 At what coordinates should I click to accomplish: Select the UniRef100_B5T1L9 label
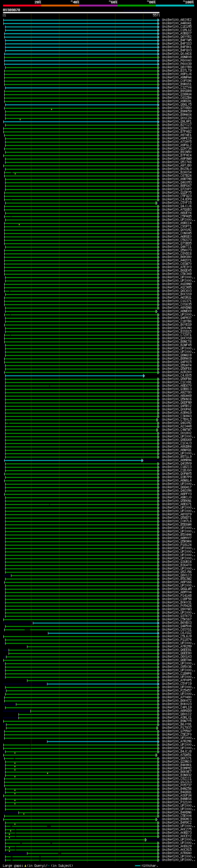177,457
